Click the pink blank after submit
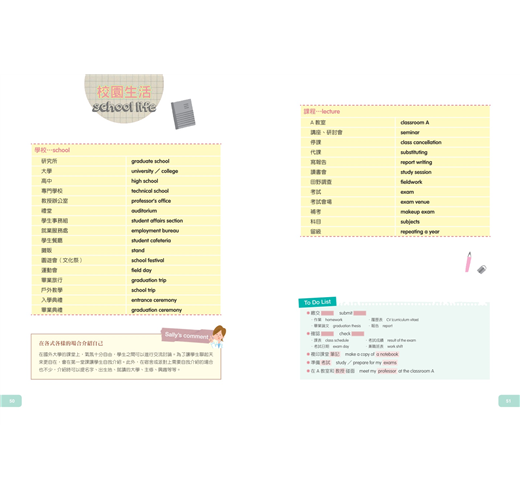This screenshot has width=520, height=500. (360, 313)
